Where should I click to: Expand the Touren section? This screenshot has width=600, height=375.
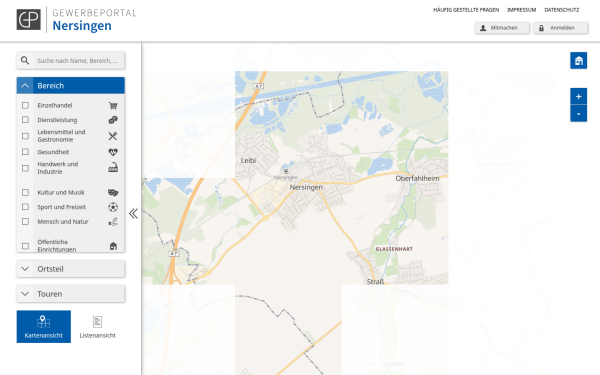click(70, 294)
